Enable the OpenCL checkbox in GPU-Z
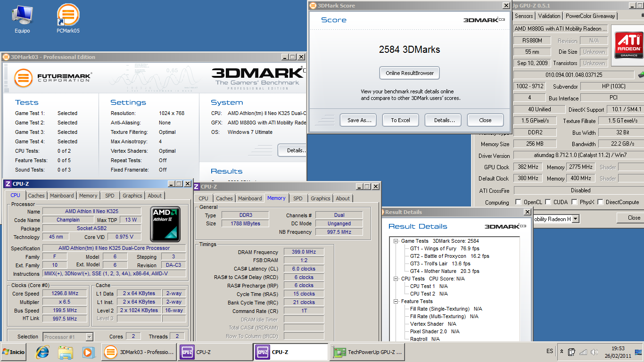 pyautogui.click(x=519, y=202)
